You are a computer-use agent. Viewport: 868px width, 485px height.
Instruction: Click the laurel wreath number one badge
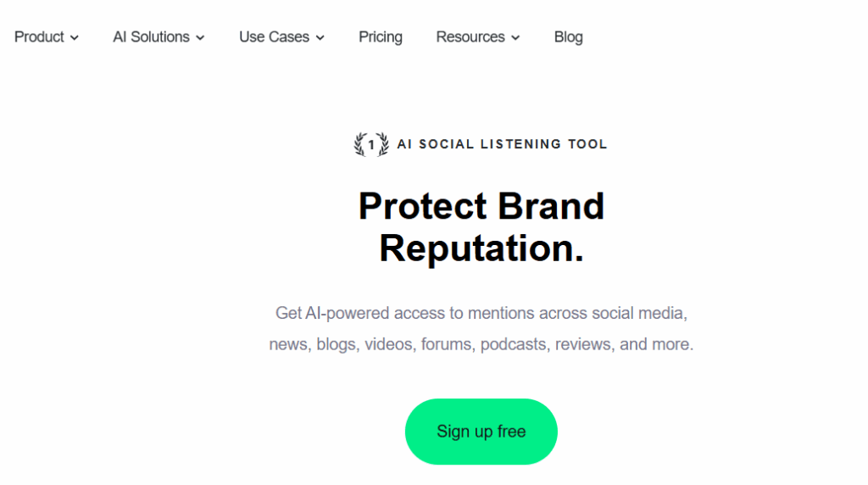point(371,144)
